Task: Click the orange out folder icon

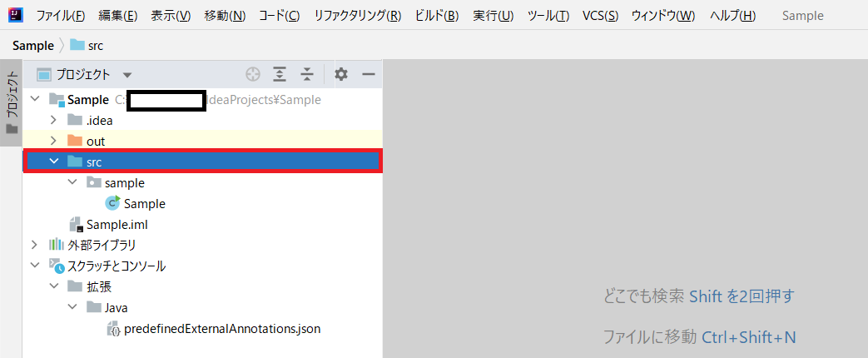Action: [x=74, y=141]
